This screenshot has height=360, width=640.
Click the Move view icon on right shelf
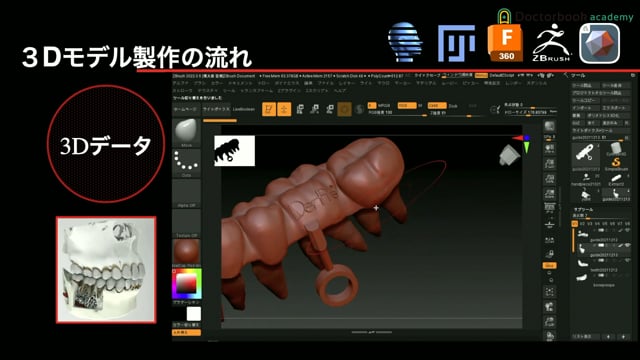pos(549,307)
